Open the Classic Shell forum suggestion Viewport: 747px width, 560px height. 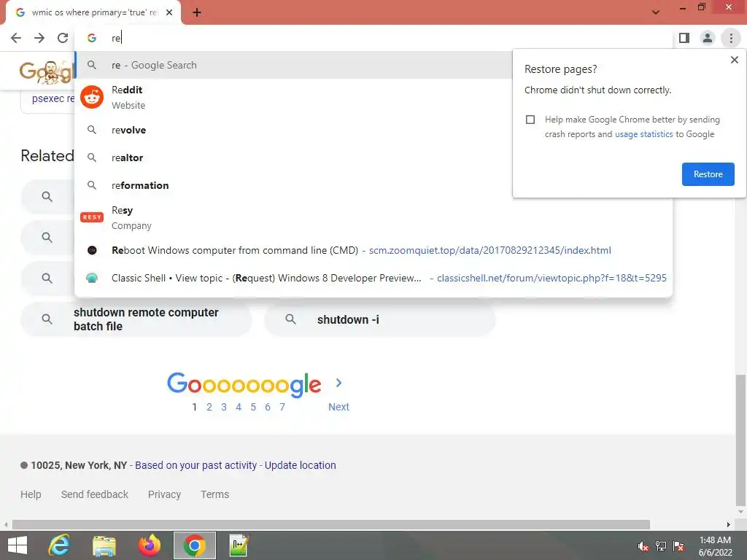coord(373,278)
